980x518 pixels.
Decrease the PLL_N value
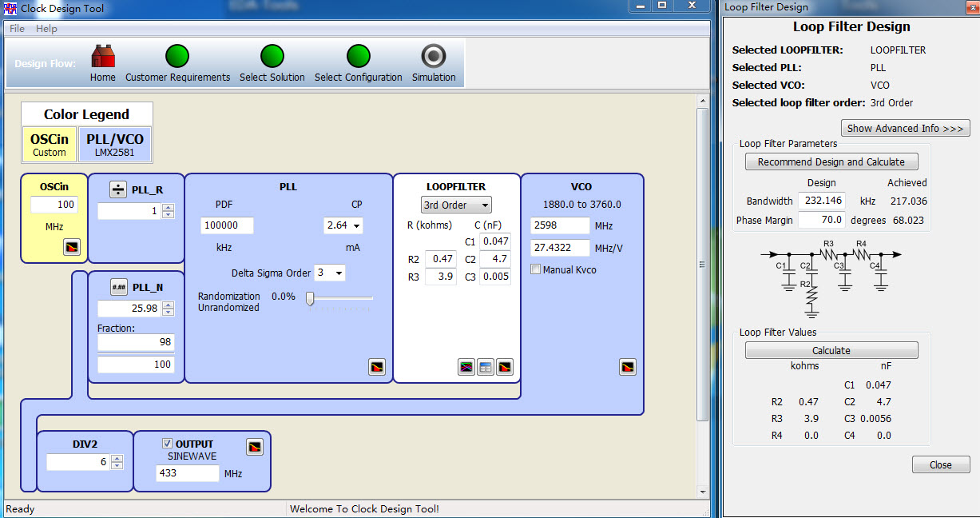tap(168, 313)
